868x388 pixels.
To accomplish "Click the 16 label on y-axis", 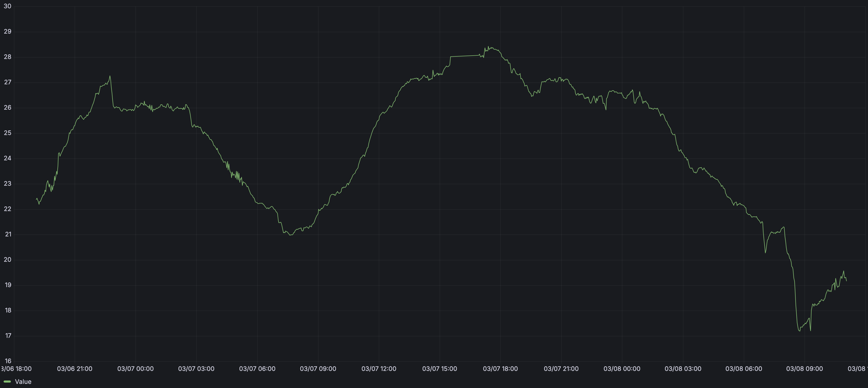I will point(8,361).
